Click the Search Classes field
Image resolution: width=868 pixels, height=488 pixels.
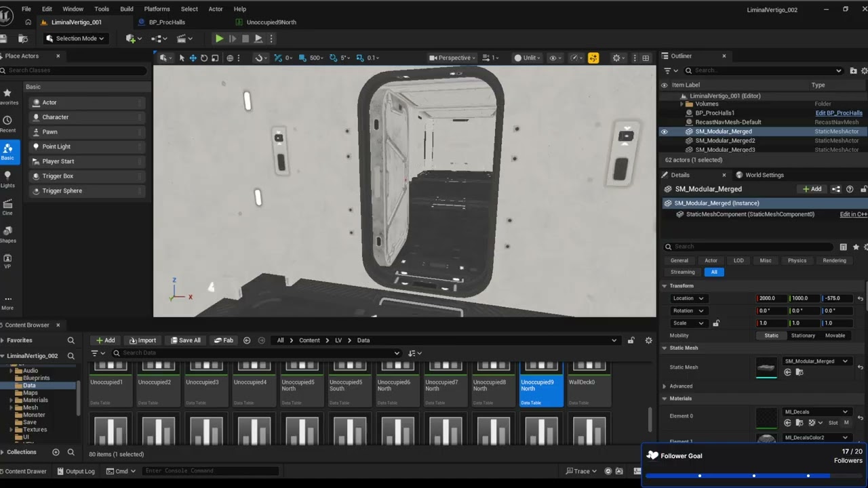[73, 70]
